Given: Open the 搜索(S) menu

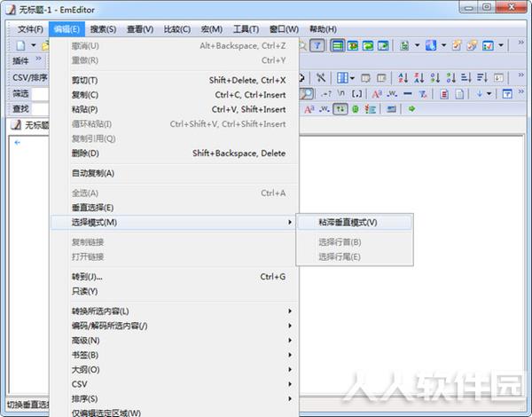Looking at the screenshot, I should [103, 29].
